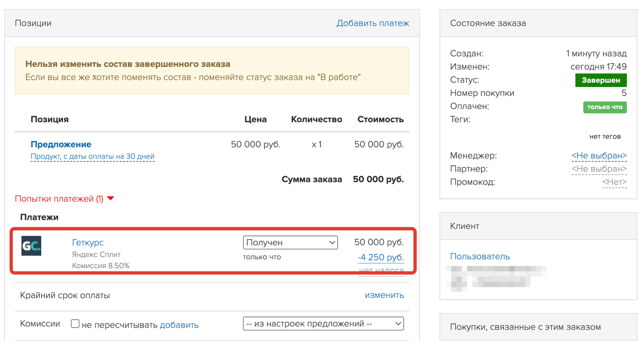
Task: Open the 'Получен' payment status dropdown
Action: [x=290, y=242]
